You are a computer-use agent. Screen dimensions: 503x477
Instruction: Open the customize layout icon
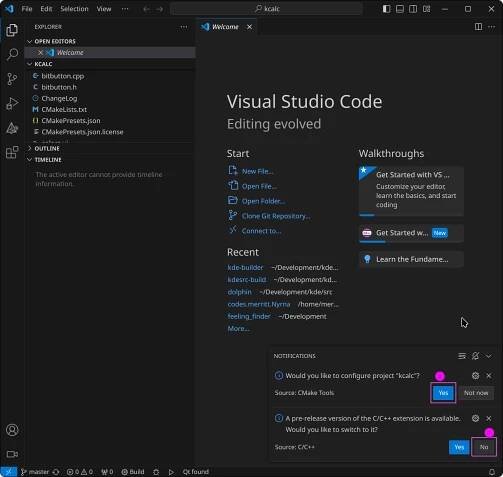tap(426, 9)
